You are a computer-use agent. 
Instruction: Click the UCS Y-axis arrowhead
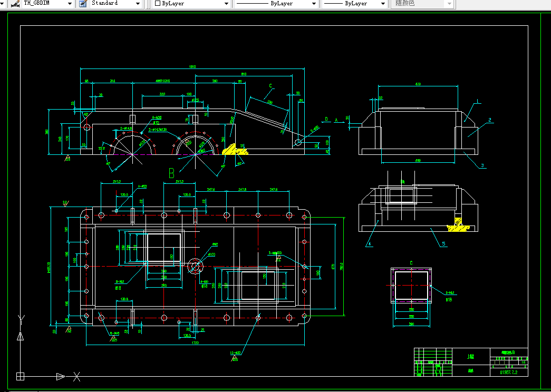point(21,336)
